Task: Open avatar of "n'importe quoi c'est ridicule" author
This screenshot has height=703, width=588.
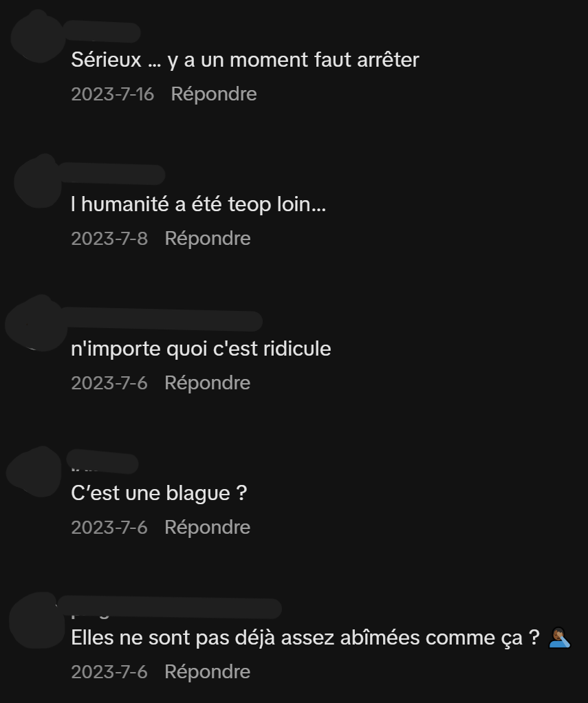Action: [x=36, y=323]
